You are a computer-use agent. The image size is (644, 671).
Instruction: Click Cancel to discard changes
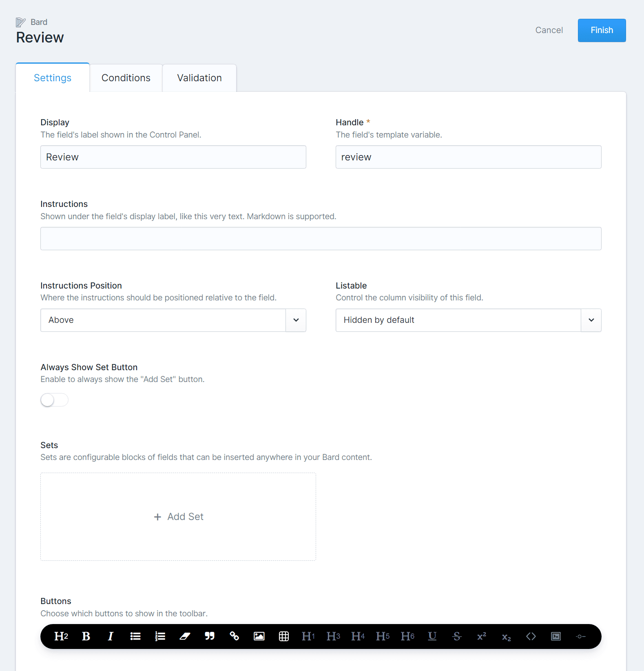click(549, 30)
